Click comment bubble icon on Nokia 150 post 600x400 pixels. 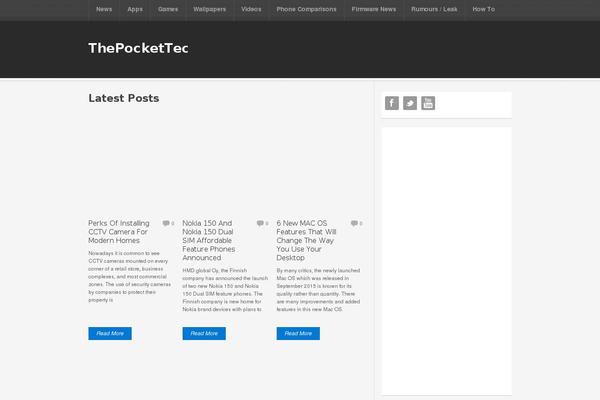click(x=260, y=223)
